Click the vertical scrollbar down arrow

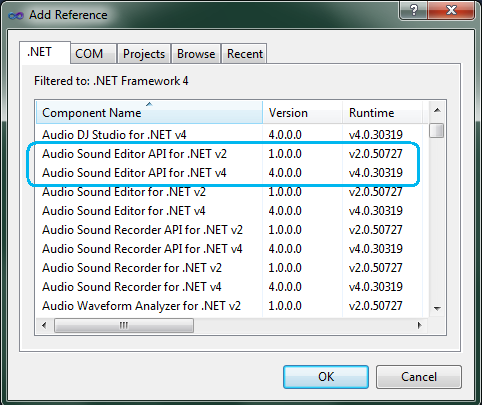point(437,308)
